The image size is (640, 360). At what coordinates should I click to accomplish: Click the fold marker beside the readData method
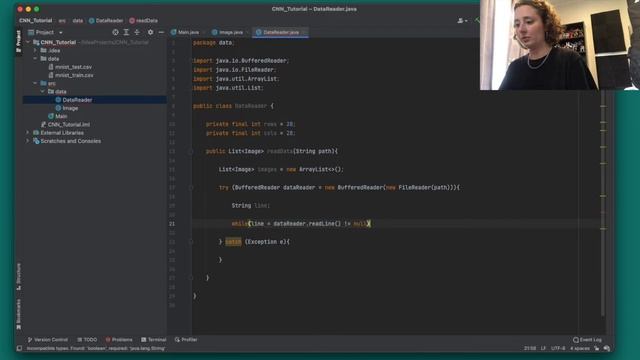click(x=190, y=151)
